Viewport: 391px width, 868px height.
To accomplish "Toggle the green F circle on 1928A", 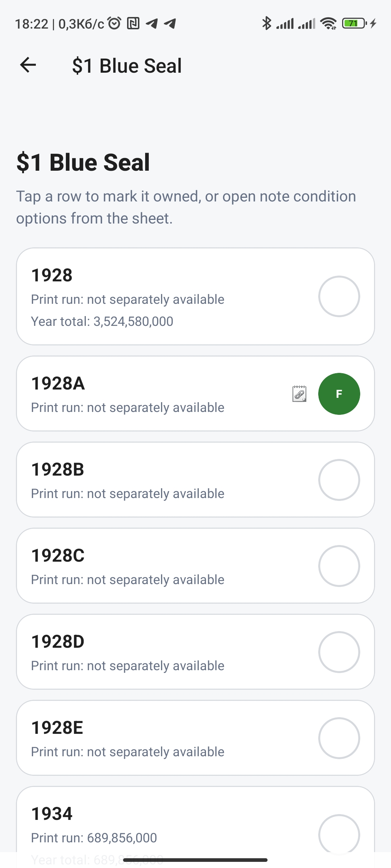I will 339,394.
